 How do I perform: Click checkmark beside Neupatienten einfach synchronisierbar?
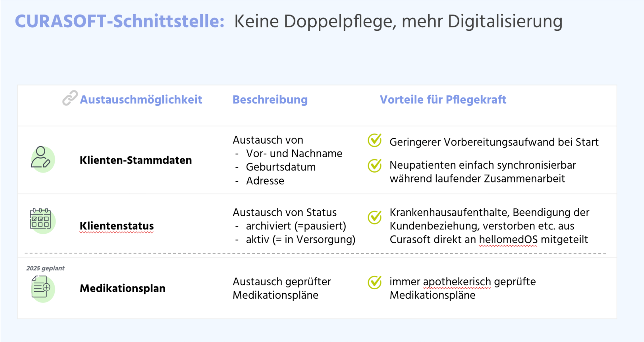click(375, 165)
